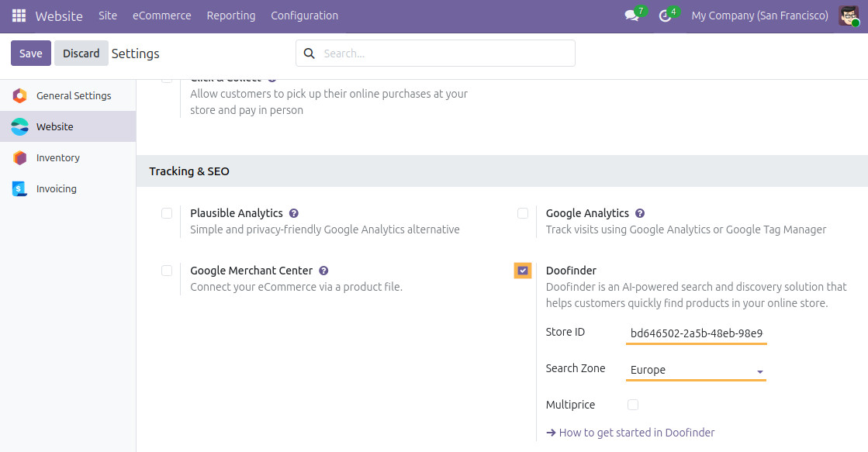Select Inventory in the sidebar
Image resolution: width=868 pixels, height=452 pixels.
pos(67,157)
